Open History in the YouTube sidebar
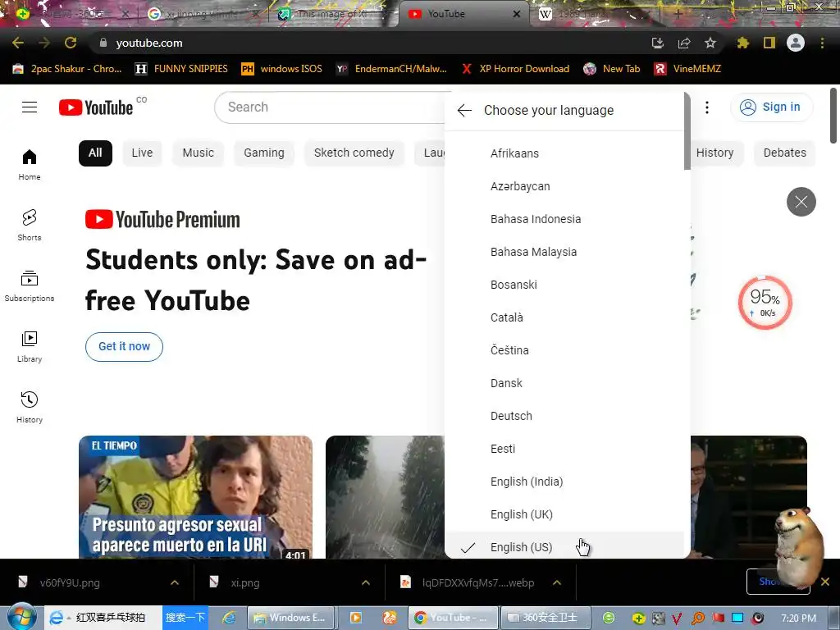The image size is (840, 630). click(x=30, y=407)
